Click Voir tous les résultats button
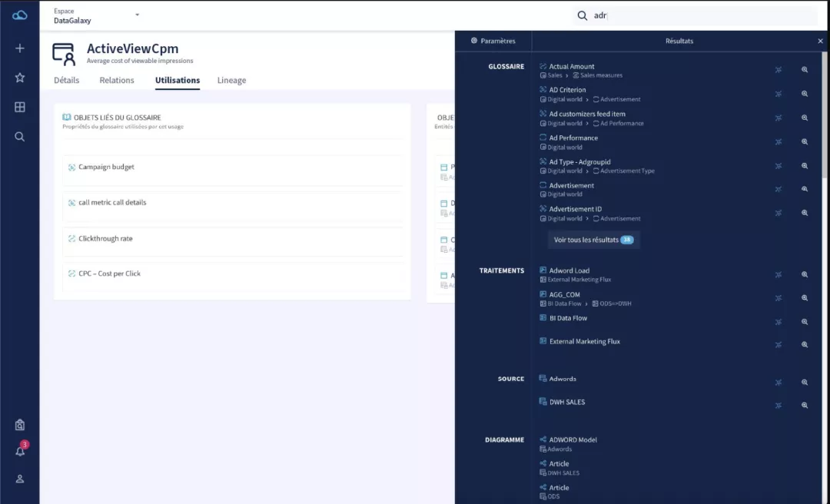This screenshot has width=830, height=504. coord(593,240)
